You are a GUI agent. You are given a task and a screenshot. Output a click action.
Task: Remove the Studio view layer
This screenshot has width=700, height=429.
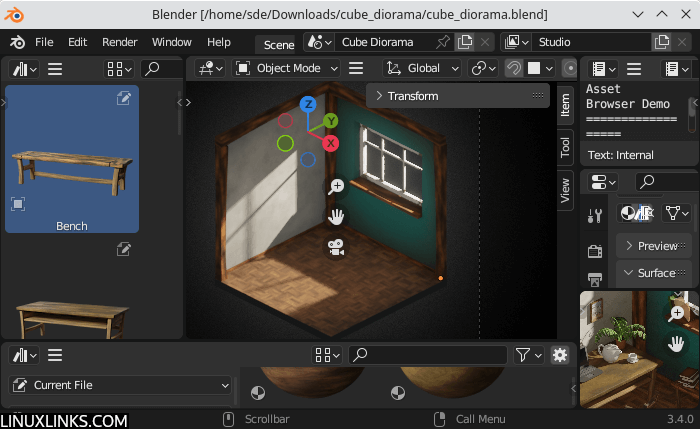click(x=682, y=42)
